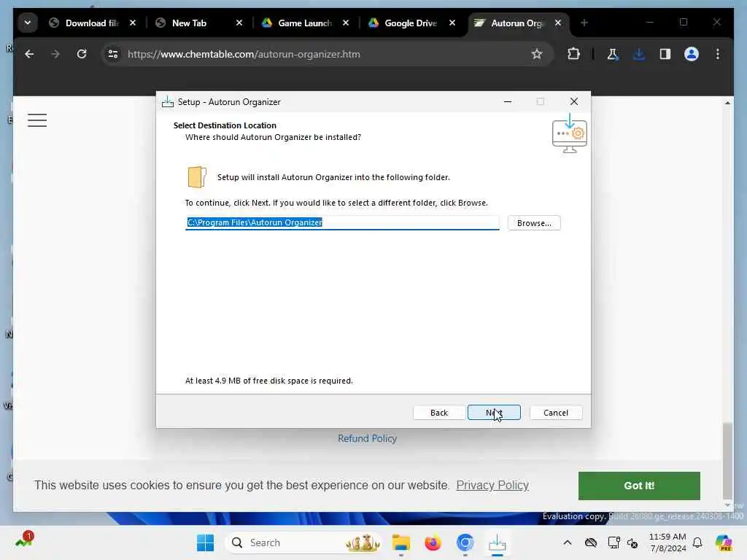
Task: Open Chromium browser from the taskbar
Action: pos(465,542)
